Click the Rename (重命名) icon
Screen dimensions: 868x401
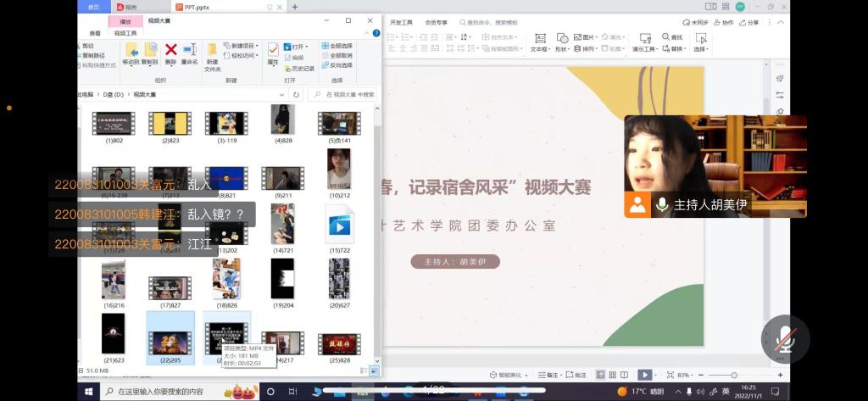coord(189,50)
